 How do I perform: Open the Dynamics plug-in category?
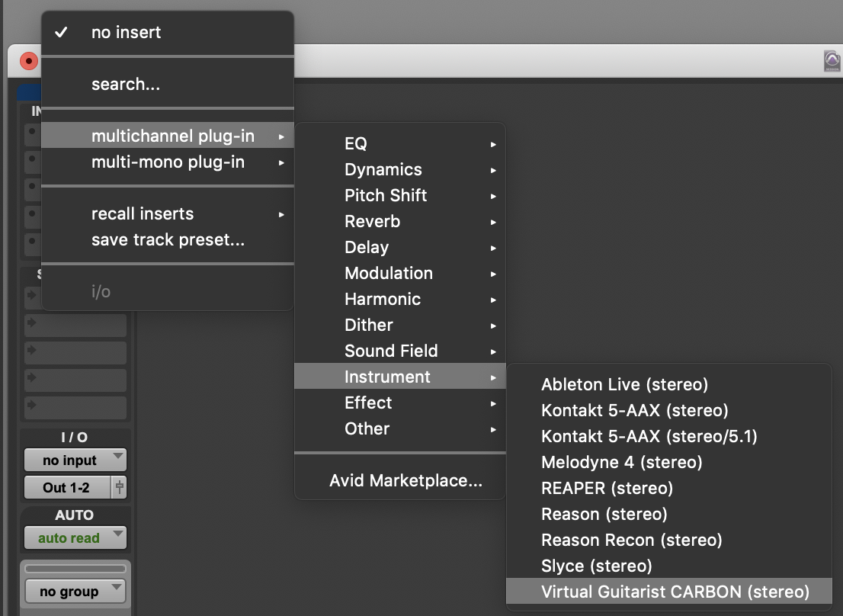(400, 169)
